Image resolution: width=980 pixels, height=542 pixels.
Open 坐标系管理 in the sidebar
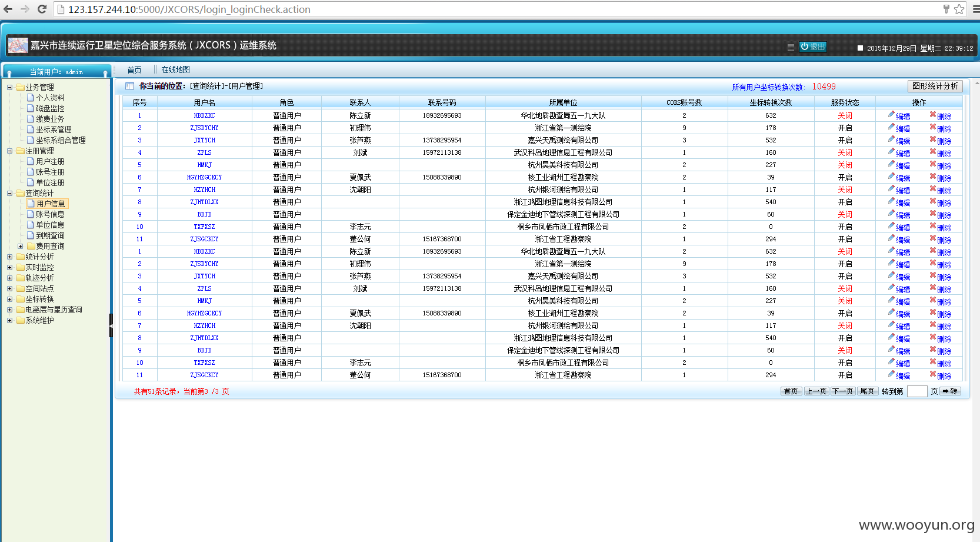point(54,129)
